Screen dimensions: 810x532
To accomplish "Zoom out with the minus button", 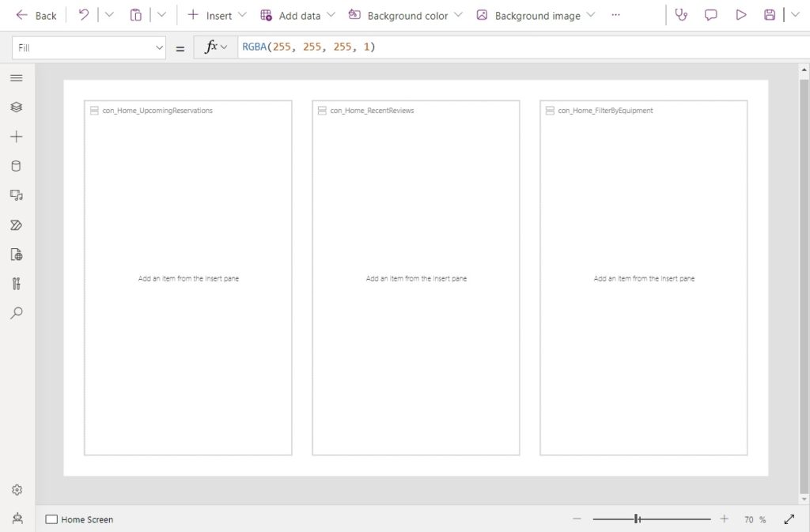I will pyautogui.click(x=577, y=519).
